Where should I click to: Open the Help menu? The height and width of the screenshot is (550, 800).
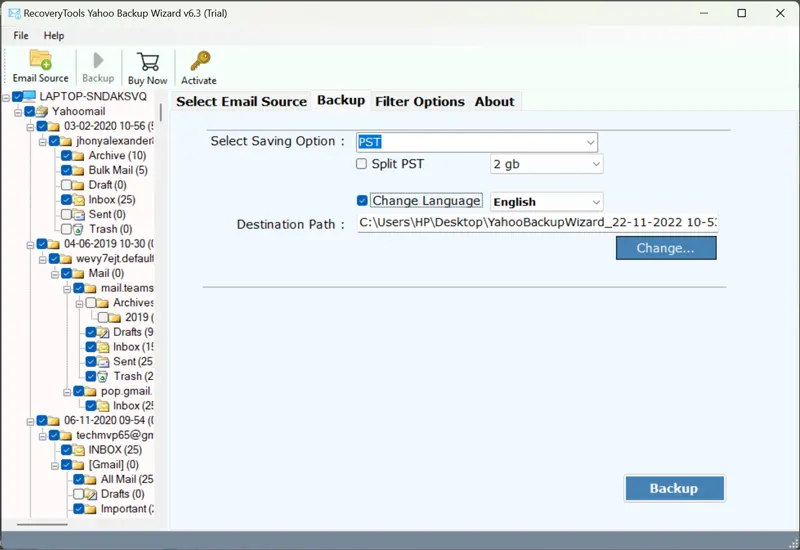click(x=54, y=36)
